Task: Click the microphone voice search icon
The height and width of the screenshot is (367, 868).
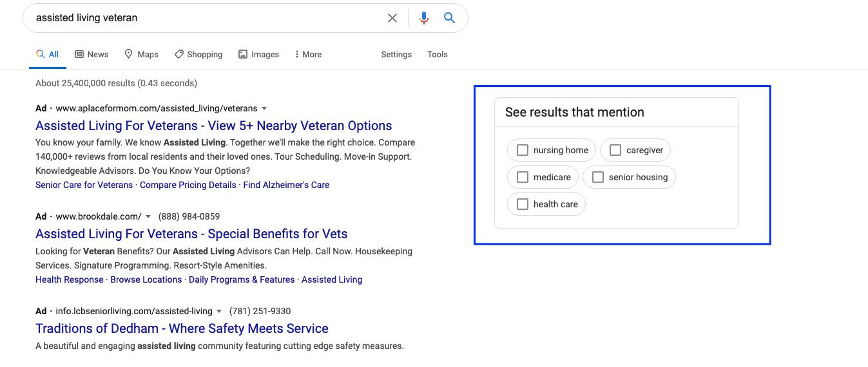Action: click(423, 18)
